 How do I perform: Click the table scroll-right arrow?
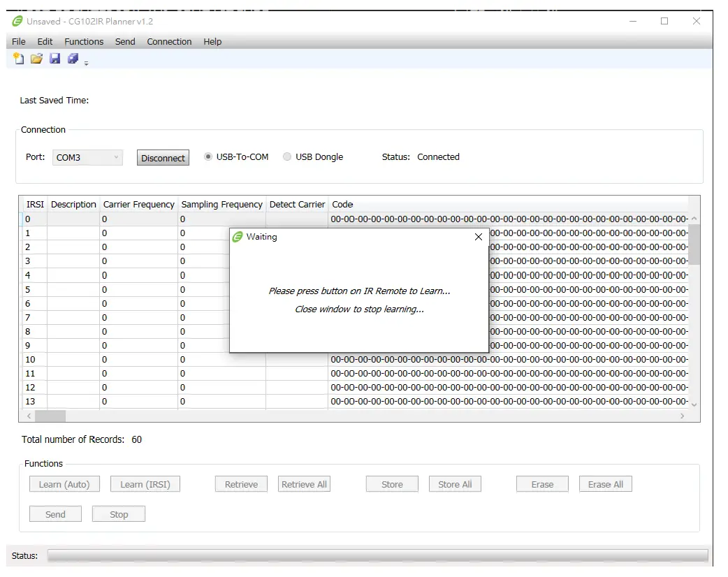click(682, 416)
